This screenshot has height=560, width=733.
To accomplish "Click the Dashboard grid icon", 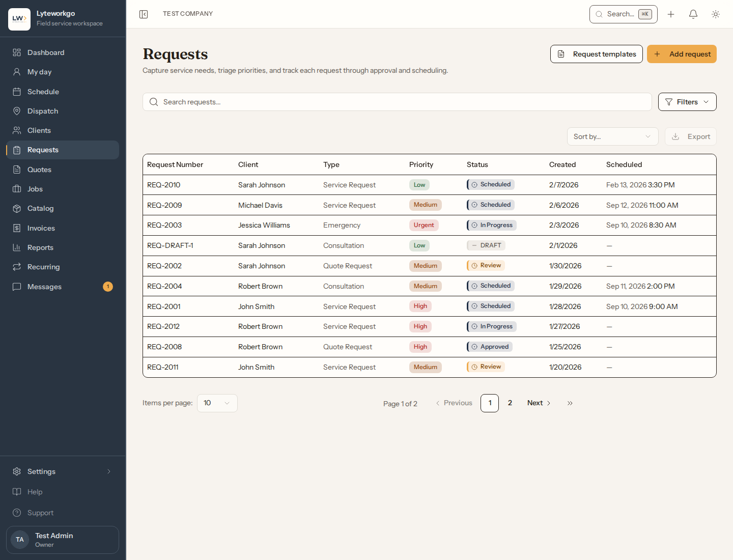I will (x=17, y=52).
